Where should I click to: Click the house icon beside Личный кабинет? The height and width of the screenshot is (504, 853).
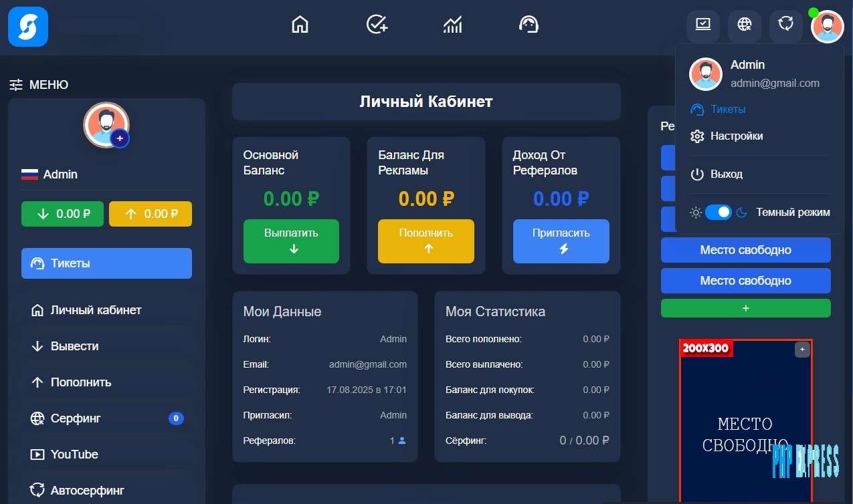(x=37, y=310)
